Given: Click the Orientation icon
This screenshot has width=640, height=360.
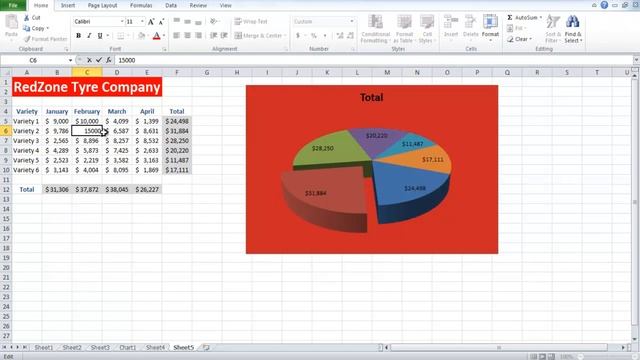Looking at the screenshot, I should pos(213,21).
